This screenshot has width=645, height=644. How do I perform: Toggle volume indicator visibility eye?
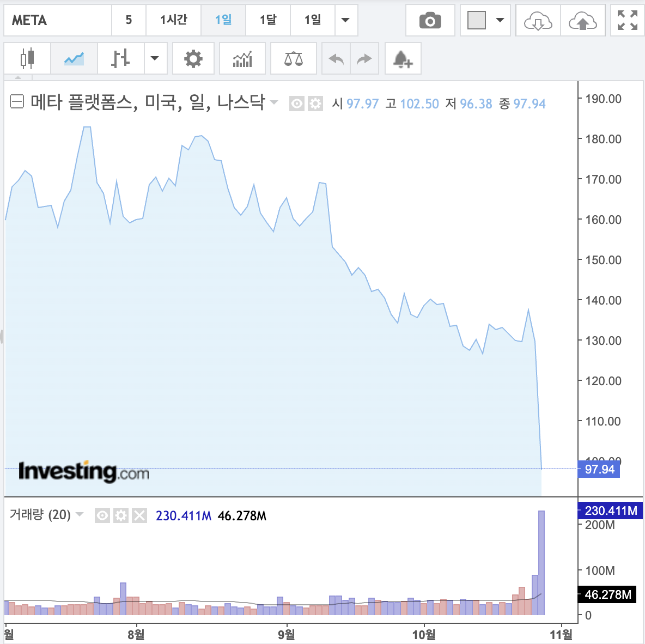(102, 515)
